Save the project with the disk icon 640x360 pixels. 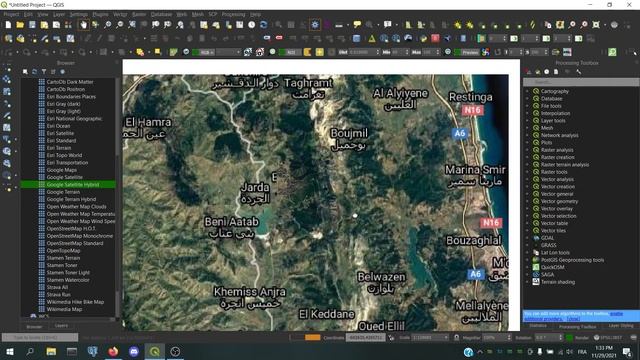pyautogui.click(x=32, y=25)
